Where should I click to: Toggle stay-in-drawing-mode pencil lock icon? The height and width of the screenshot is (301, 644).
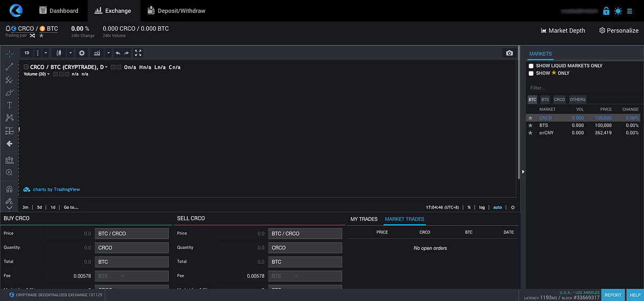9,200
